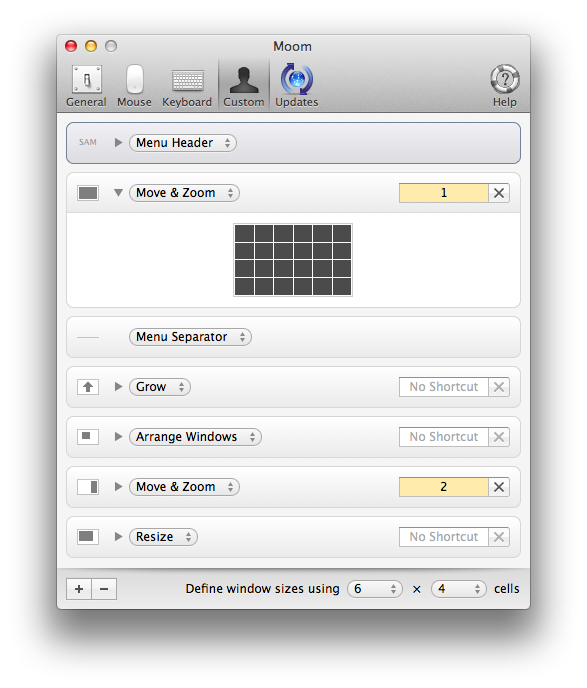The width and height of the screenshot is (587, 688).
Task: Click the Grow row's No Shortcut field
Action: coord(444,387)
